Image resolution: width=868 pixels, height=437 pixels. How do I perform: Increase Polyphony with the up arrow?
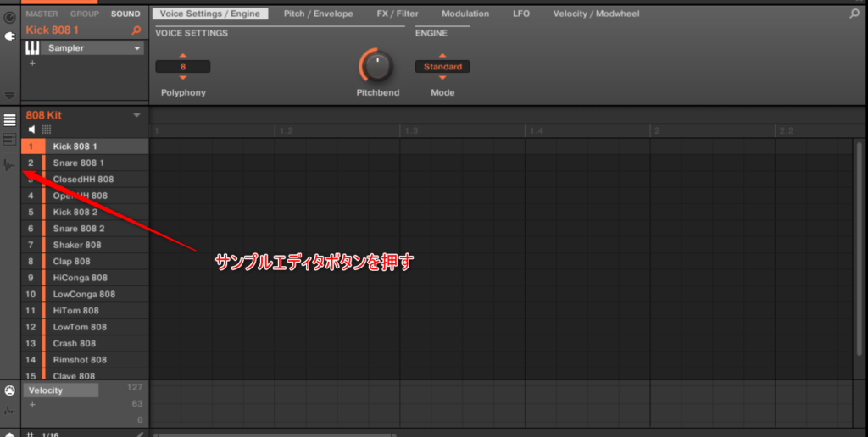(x=183, y=56)
